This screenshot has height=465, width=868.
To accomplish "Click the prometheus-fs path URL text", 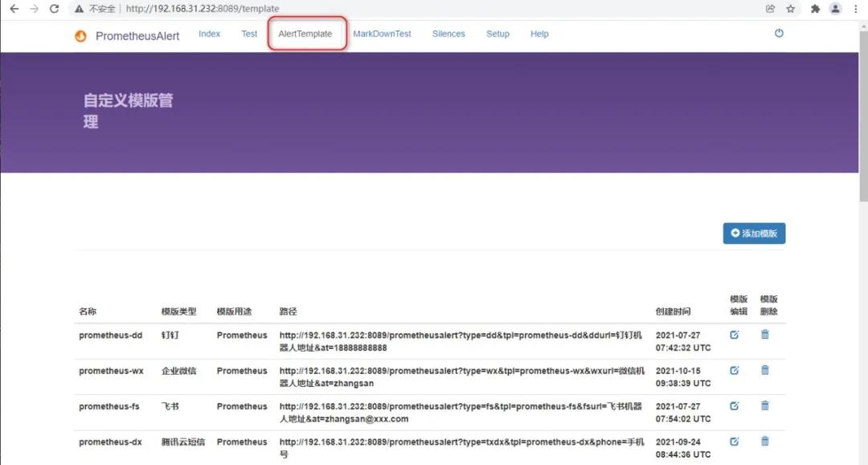I will [x=461, y=413].
